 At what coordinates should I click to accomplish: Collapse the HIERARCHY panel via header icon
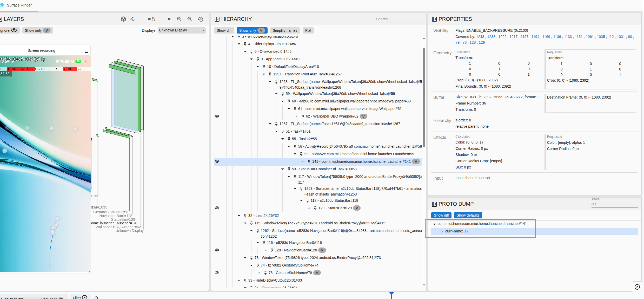[x=217, y=19]
